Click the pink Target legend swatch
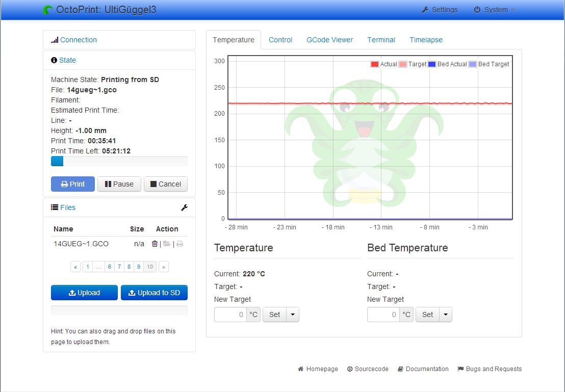Image resolution: width=565 pixels, height=392 pixels. 403,64
